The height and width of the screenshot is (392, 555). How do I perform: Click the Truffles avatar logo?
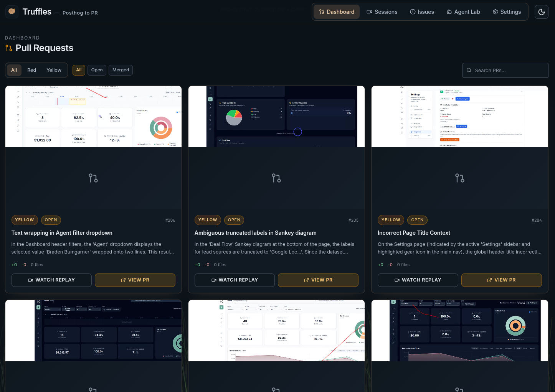(12, 12)
